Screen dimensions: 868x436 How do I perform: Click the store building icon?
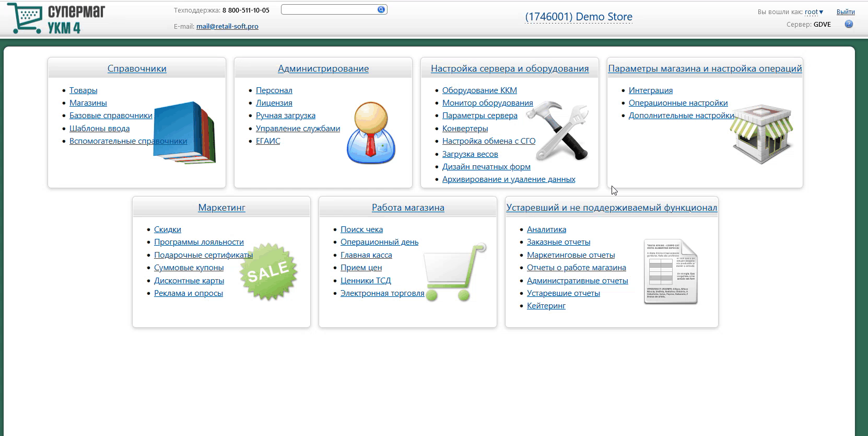(761, 134)
